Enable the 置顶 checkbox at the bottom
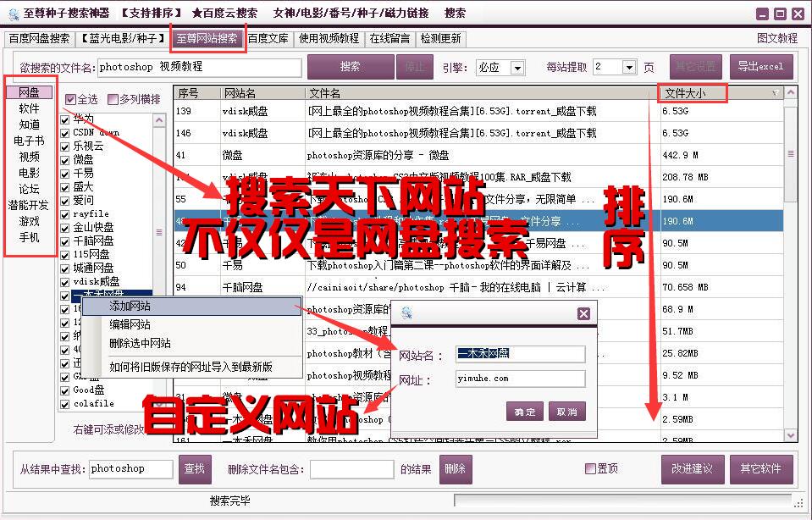812x520 pixels. point(589,469)
